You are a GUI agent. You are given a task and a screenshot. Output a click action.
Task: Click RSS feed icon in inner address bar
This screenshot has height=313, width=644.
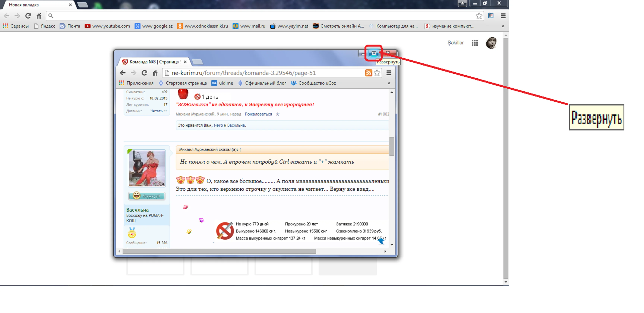click(x=369, y=73)
